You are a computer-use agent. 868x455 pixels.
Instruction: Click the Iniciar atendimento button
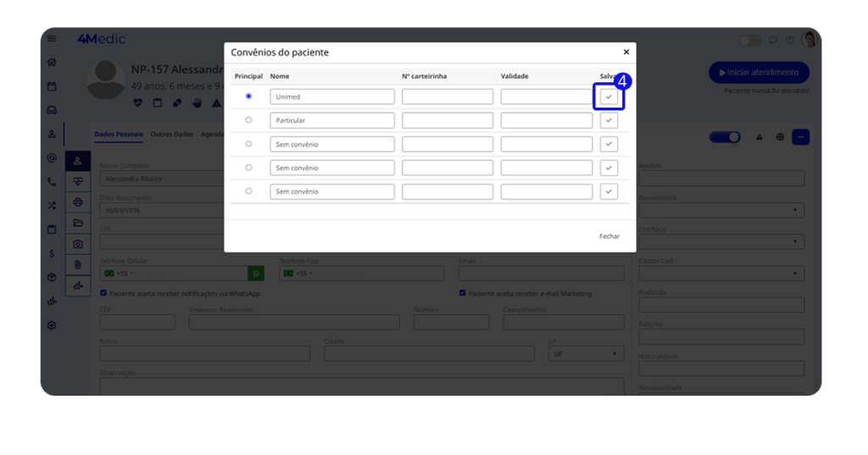[759, 72]
